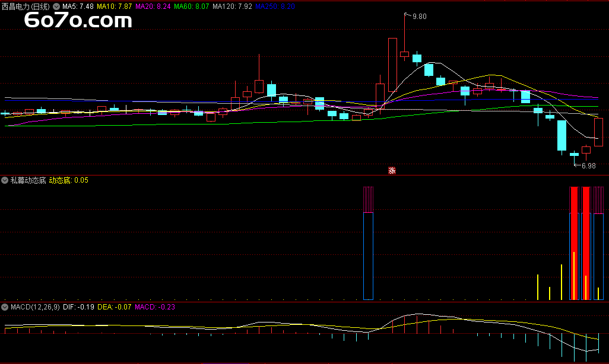Open the 私幕动态底 indicator dropdown
Image resolution: width=609 pixels, height=364 pixels.
pos(5,180)
